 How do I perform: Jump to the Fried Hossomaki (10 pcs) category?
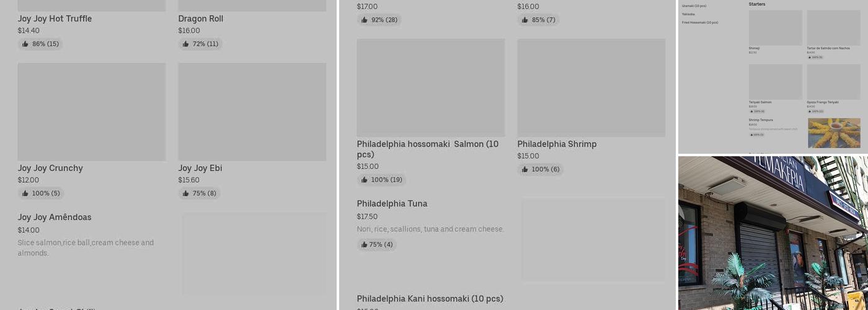(700, 22)
